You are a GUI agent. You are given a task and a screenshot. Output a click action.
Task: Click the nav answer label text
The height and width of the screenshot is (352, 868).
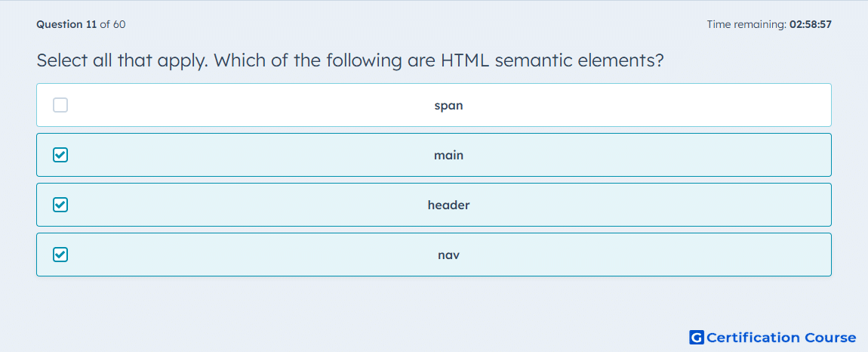click(x=448, y=255)
